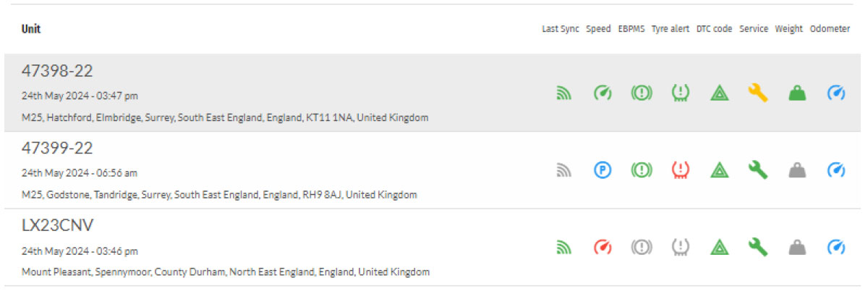
Task: Click the red speed gauge icon for LX23CNV
Action: click(x=602, y=248)
